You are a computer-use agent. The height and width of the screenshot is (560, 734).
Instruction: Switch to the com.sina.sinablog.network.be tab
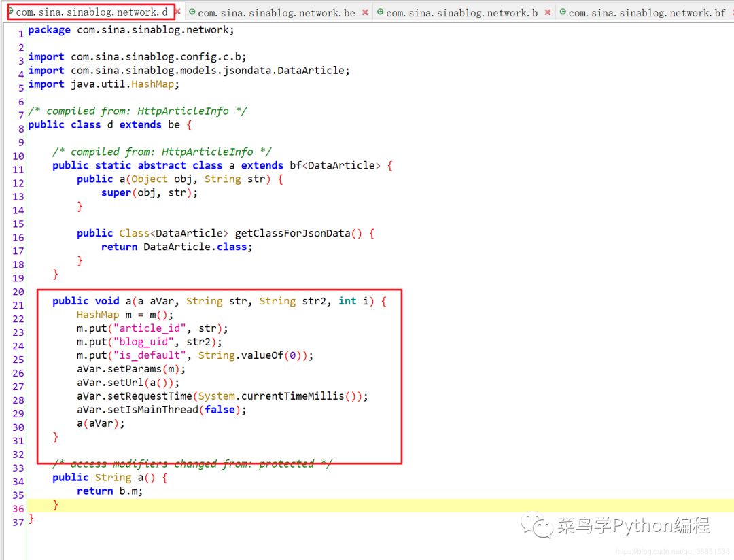coord(276,13)
